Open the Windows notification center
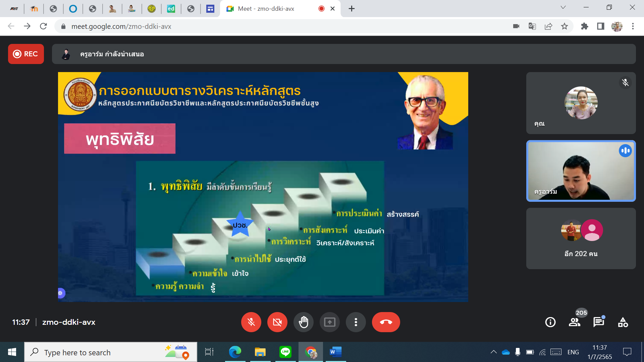 (x=627, y=352)
